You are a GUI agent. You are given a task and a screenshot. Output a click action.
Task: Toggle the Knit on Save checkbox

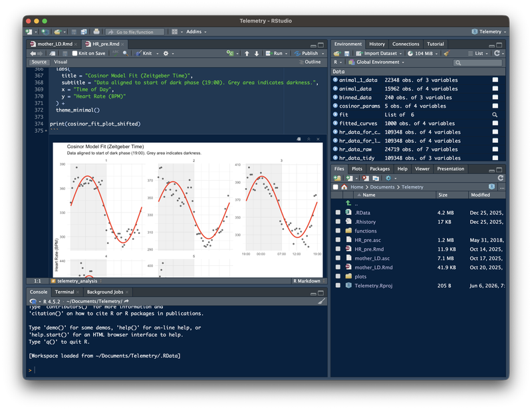75,53
